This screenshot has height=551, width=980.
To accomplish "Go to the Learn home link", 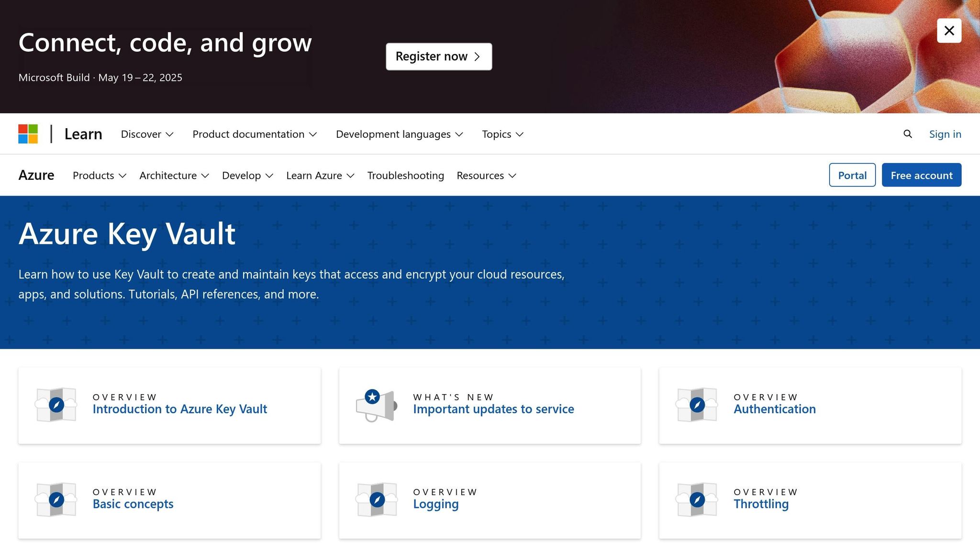I will pyautogui.click(x=83, y=134).
